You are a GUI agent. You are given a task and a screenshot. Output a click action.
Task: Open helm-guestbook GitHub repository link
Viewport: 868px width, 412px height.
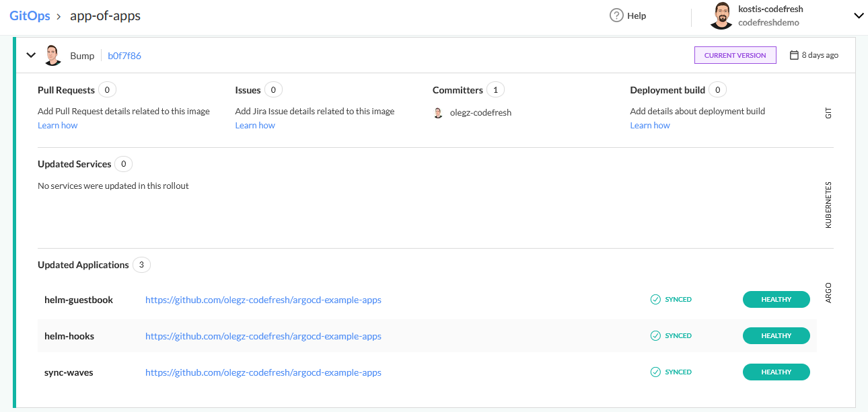tap(263, 300)
